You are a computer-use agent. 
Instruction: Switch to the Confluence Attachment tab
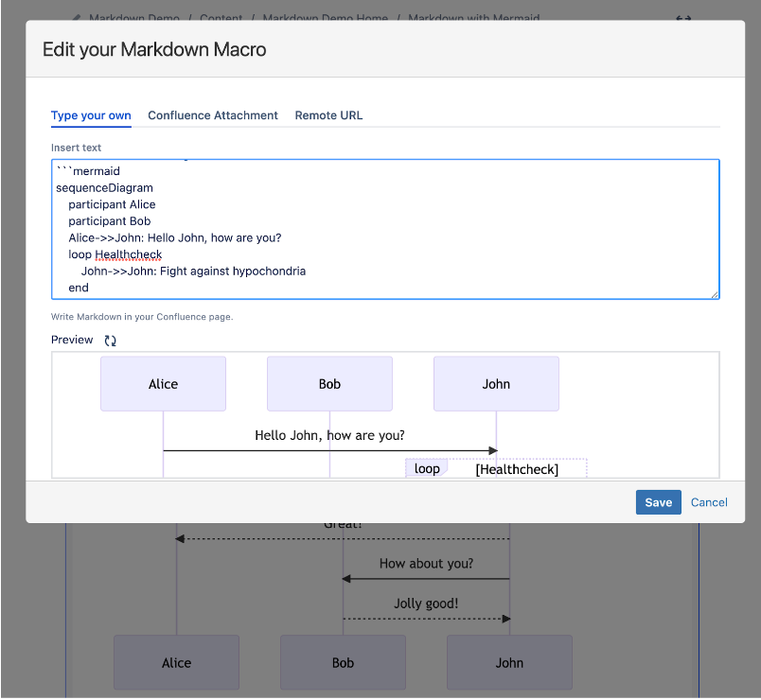(212, 114)
